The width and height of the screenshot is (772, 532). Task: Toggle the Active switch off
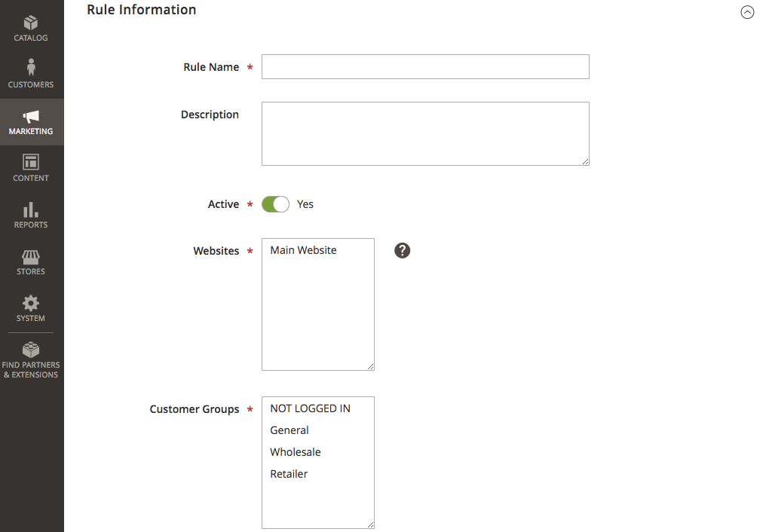(275, 204)
